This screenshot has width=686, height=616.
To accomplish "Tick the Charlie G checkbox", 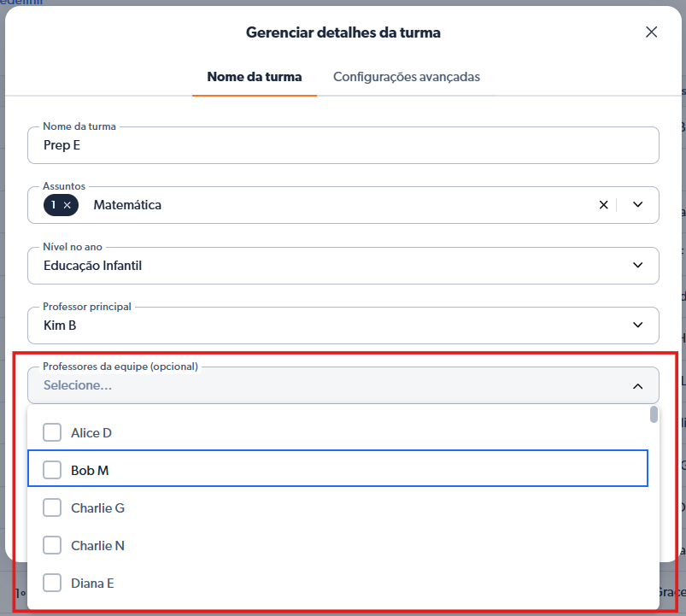I will coord(52,507).
